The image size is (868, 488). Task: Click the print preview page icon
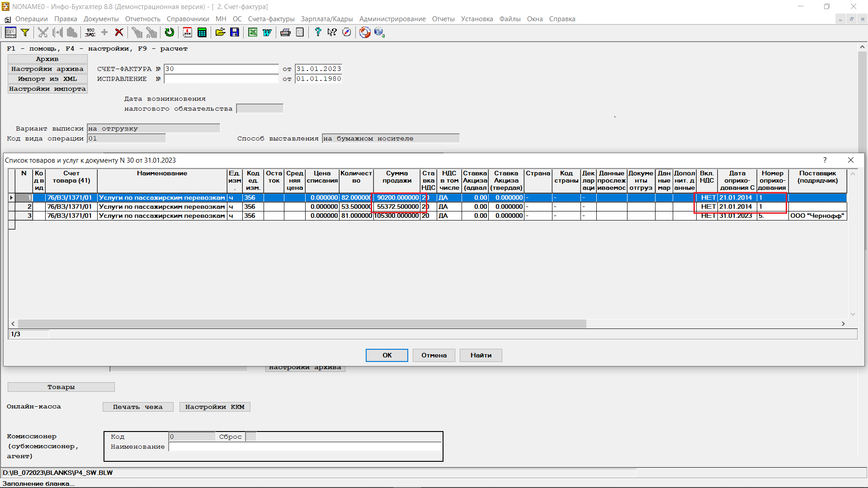click(x=300, y=32)
